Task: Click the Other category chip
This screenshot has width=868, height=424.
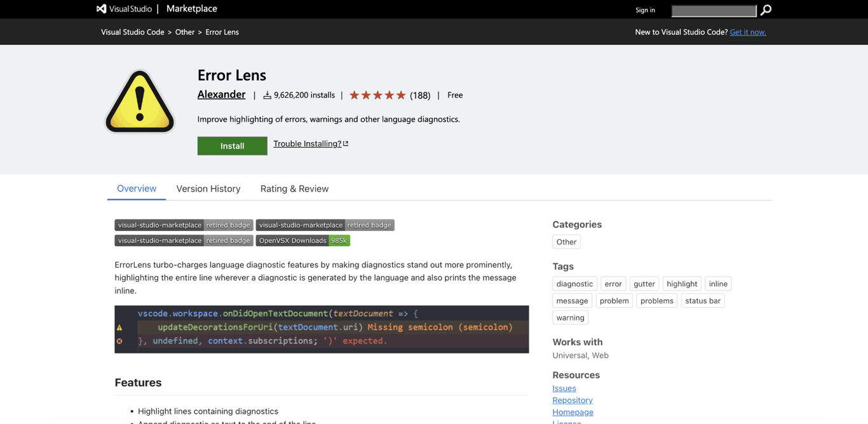Action: coord(566,242)
